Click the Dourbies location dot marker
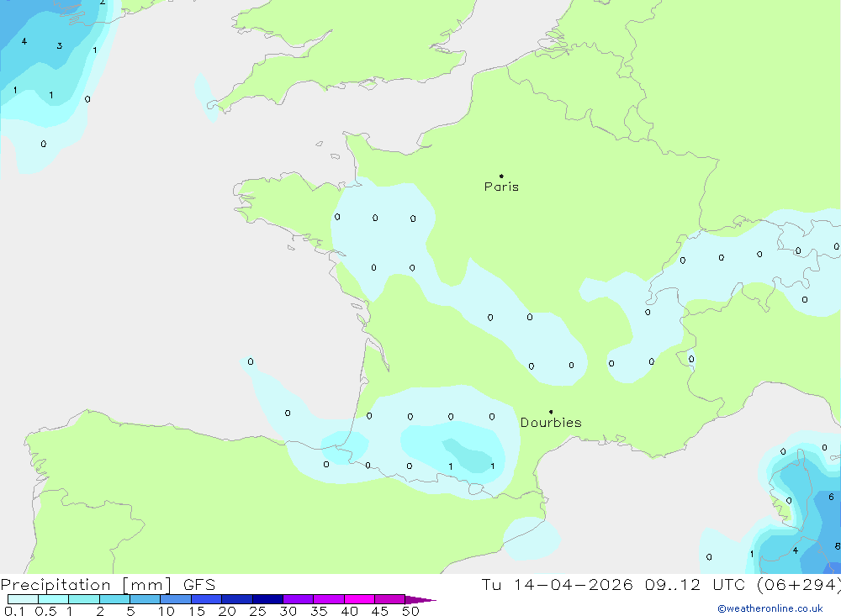This screenshot has width=841, height=616. (551, 412)
